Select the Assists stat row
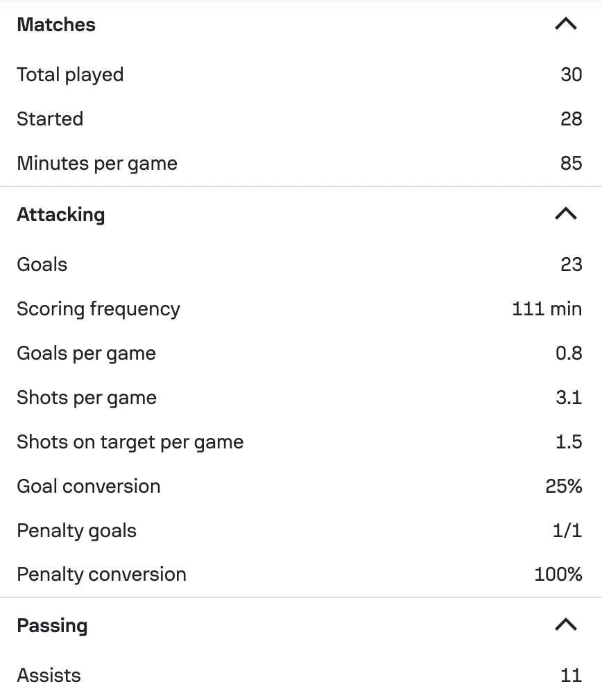The height and width of the screenshot is (700, 602). point(301,675)
